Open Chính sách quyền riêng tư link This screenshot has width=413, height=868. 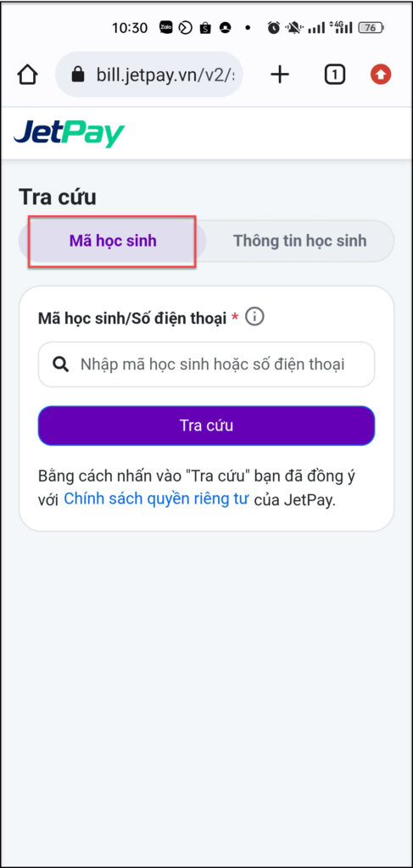click(156, 498)
